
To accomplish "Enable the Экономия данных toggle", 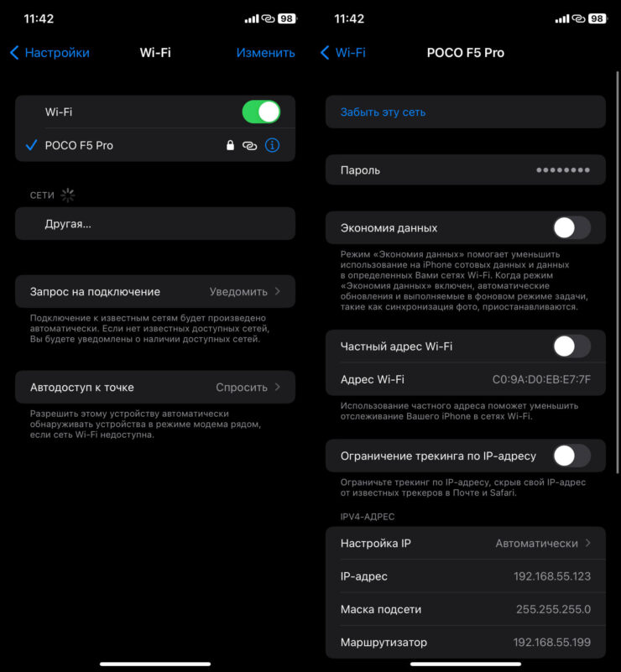I will 571,227.
